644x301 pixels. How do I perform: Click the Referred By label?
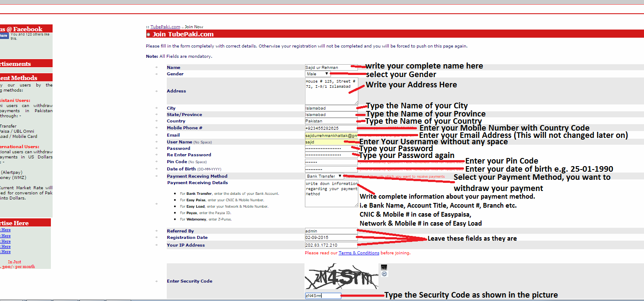pyautogui.click(x=180, y=231)
